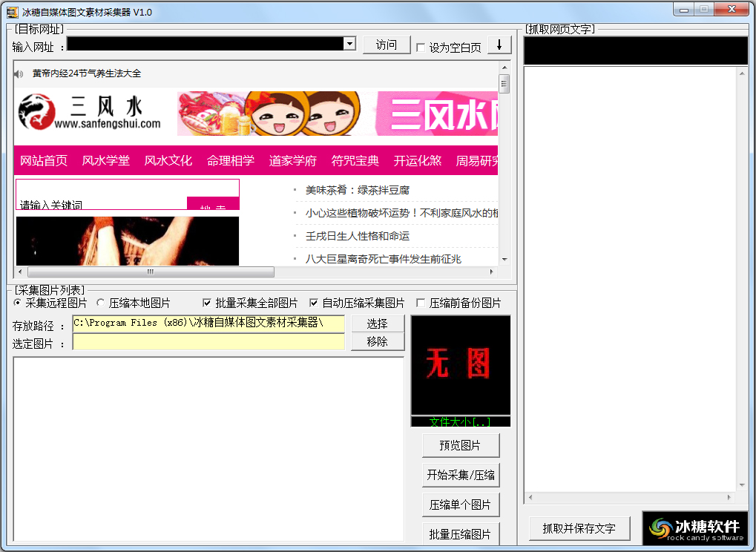Click the 抓取并保存文字 button

coord(579,527)
